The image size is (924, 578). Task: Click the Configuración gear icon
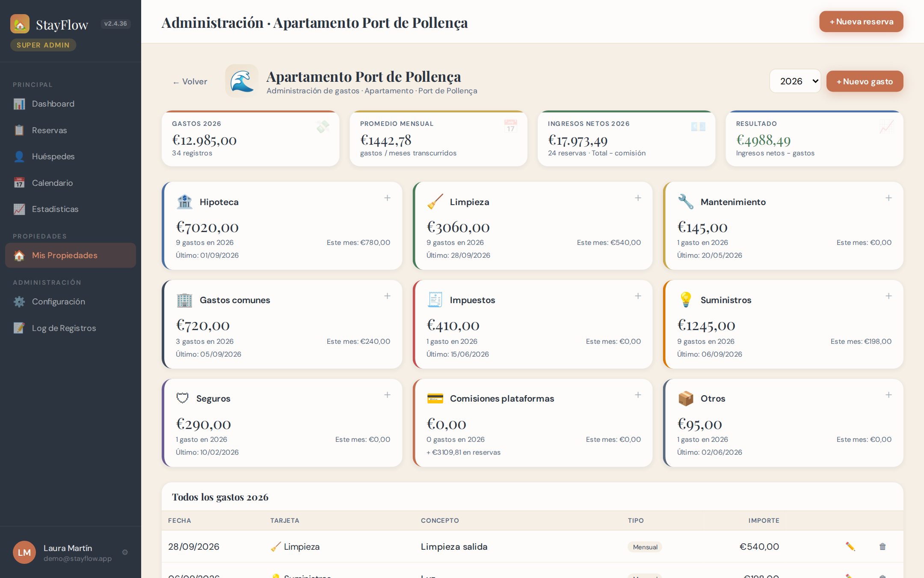pyautogui.click(x=19, y=301)
